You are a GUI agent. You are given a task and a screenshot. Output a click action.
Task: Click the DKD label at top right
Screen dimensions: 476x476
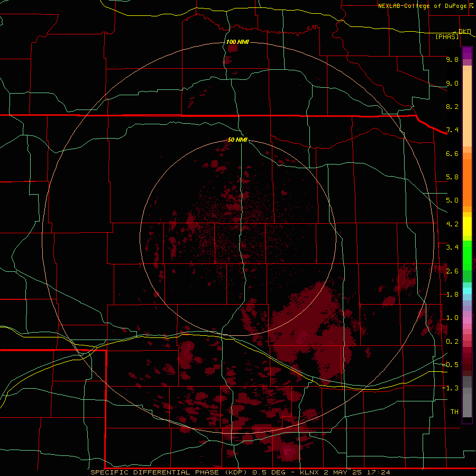click(465, 31)
